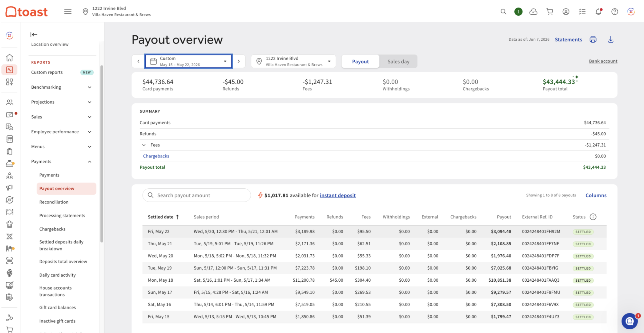
Task: Open the Chargebacks summary link
Action: (x=156, y=156)
